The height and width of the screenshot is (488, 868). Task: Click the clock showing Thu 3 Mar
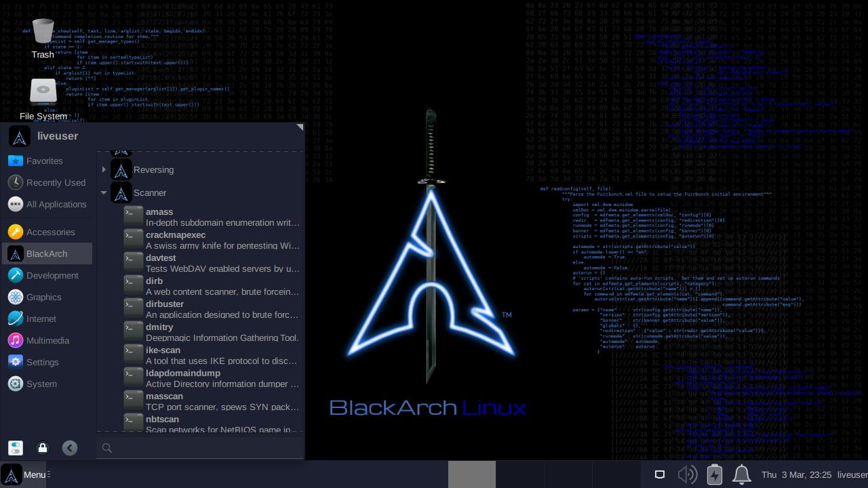pyautogui.click(x=795, y=475)
